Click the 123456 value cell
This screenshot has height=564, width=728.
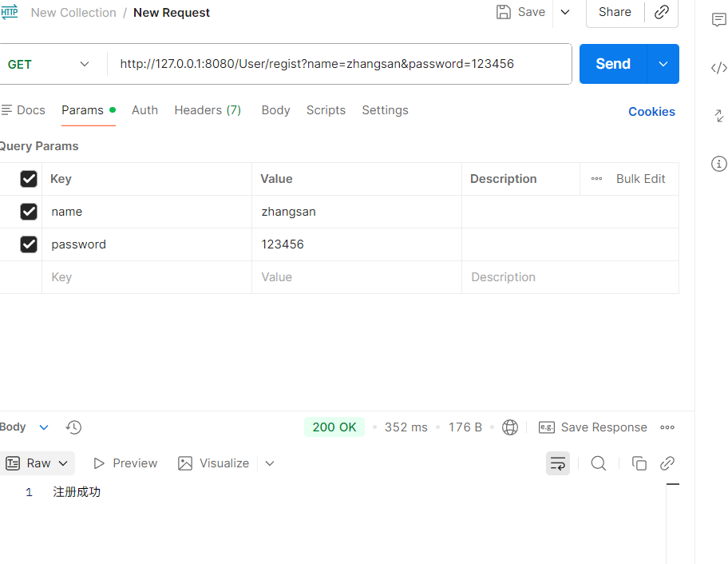point(357,244)
